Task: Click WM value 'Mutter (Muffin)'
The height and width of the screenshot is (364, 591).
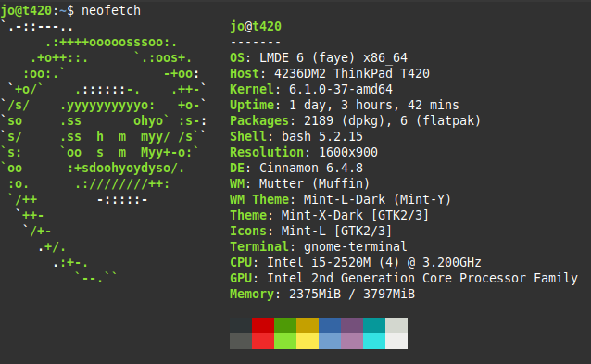Action: click(x=315, y=184)
